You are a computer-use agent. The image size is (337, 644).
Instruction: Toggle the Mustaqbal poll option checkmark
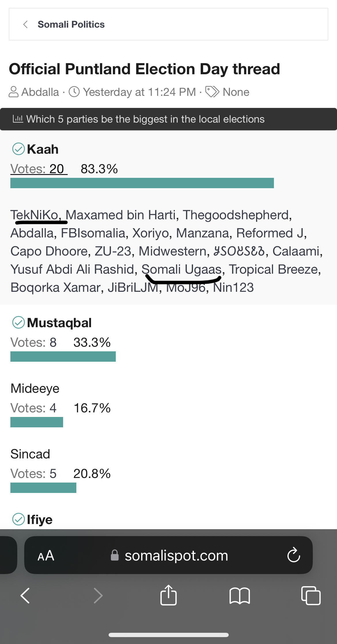pos(18,323)
